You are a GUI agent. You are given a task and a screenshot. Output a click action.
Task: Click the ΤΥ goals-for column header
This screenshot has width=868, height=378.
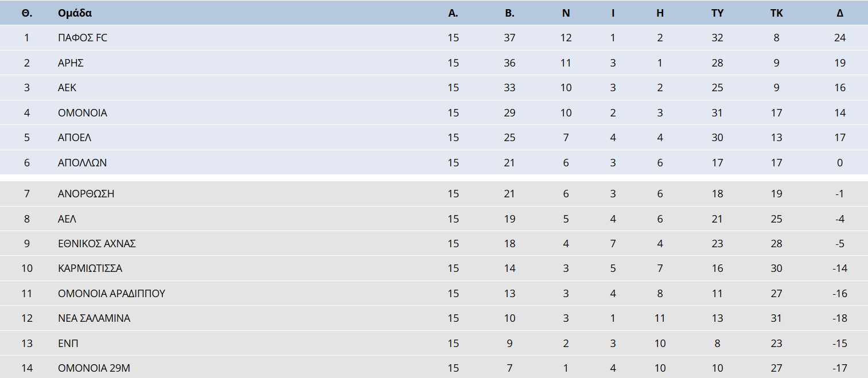click(x=717, y=13)
